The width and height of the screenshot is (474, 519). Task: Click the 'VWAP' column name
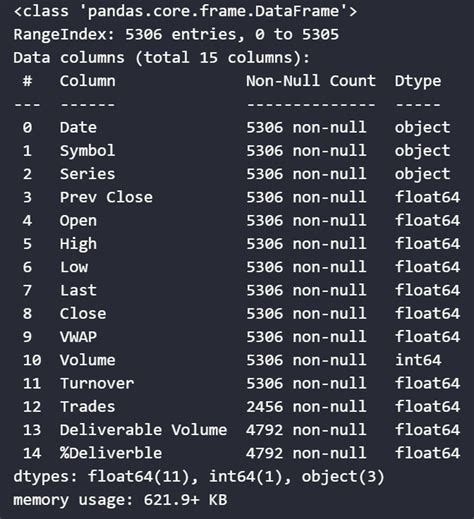pyautogui.click(x=78, y=337)
